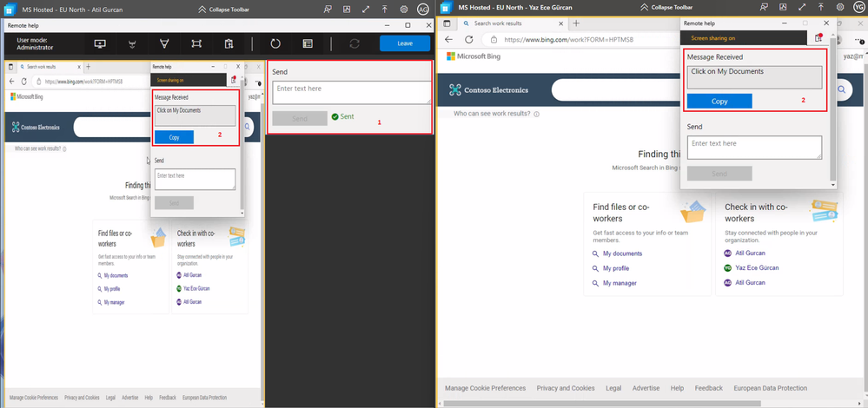Click Contoso Electronics logo in Yaz Ece's browser
868x408 pixels.
click(x=488, y=90)
